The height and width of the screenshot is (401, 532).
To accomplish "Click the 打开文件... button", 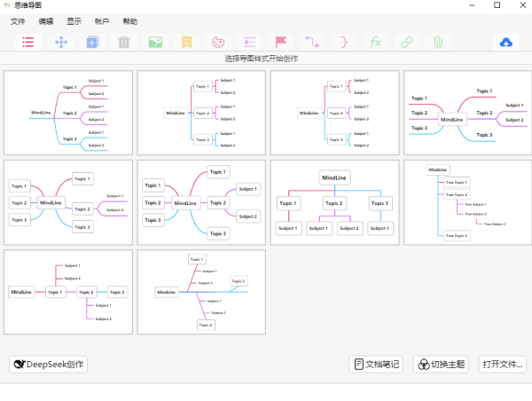I will (x=503, y=365).
